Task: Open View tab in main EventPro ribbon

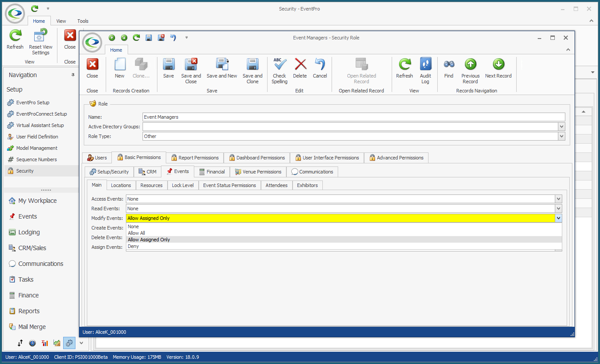Action: tap(61, 21)
